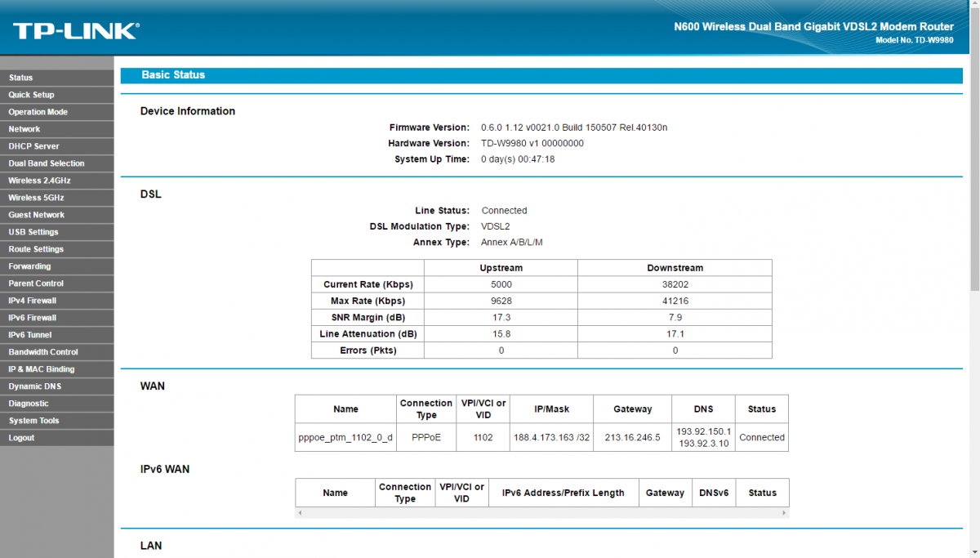980x558 pixels.
Task: Click Model No. TD-W9980 text
Action: tap(914, 40)
